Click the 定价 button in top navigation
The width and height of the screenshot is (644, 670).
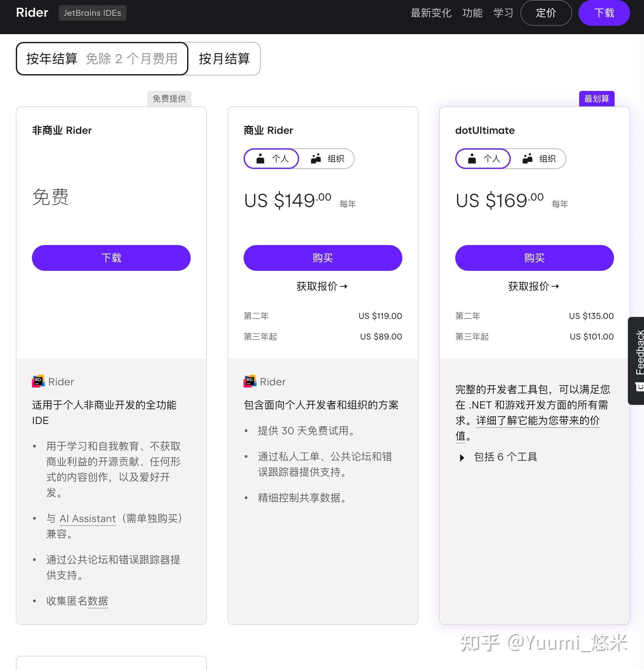pyautogui.click(x=546, y=13)
